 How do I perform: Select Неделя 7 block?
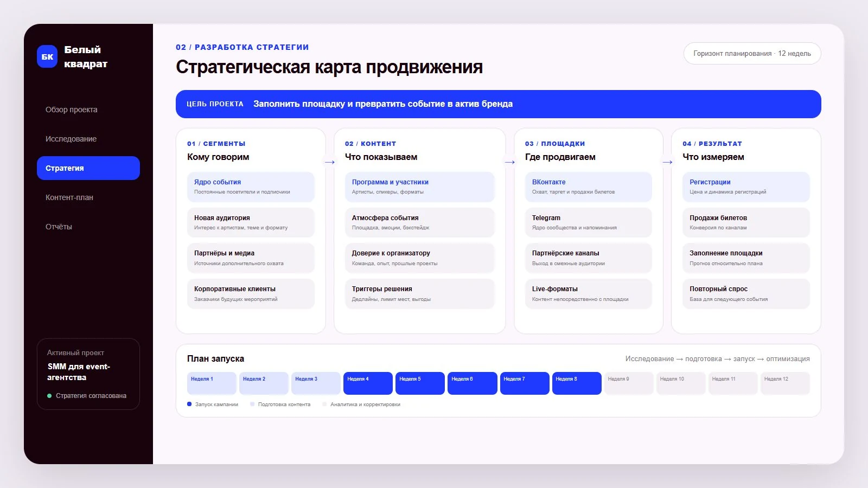[x=525, y=383]
